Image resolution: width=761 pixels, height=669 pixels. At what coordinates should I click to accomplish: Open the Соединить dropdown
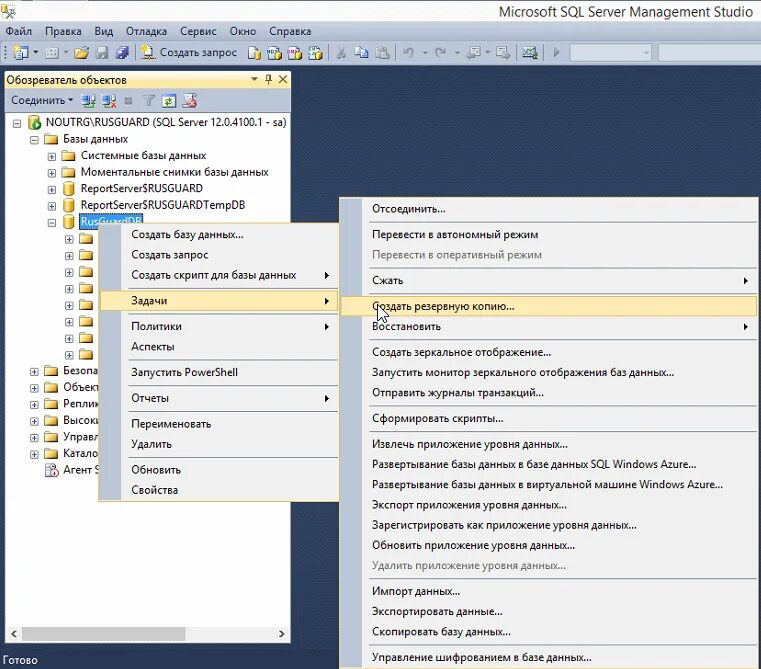[x=42, y=100]
